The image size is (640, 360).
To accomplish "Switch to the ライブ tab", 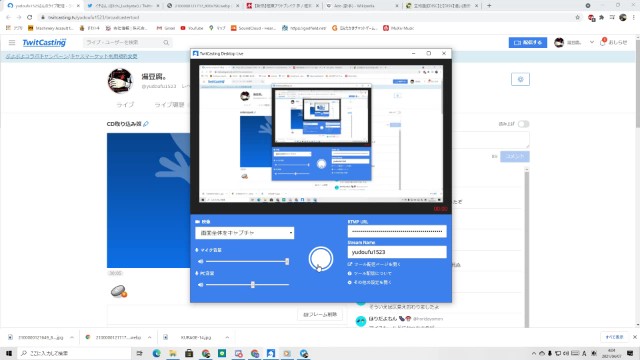I will point(125,104).
